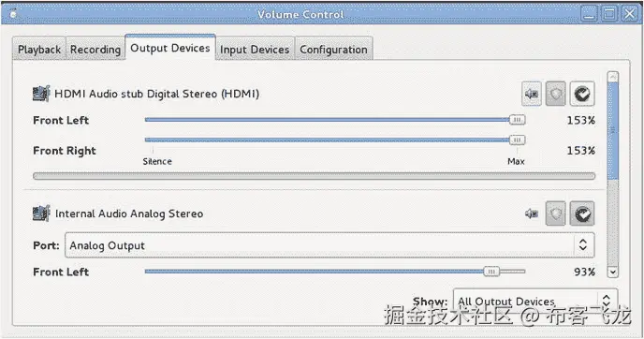The image size is (644, 339).
Task: Click the vertical scrollbar thumb
Action: tap(613, 131)
